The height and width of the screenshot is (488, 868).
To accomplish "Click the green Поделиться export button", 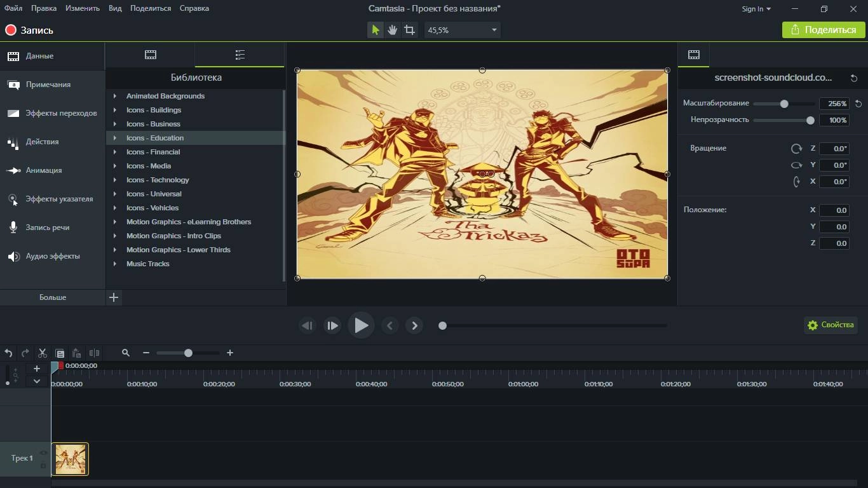I will click(x=824, y=30).
